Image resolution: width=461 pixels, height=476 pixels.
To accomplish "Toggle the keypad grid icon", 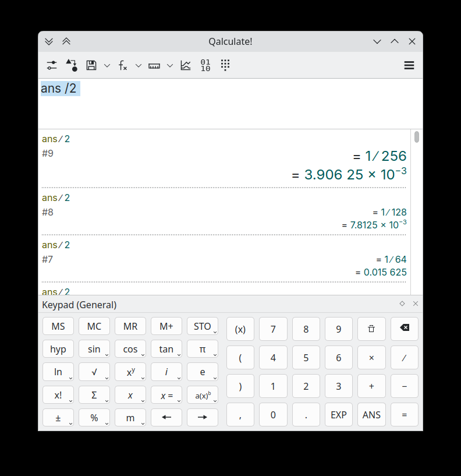I will point(225,65).
